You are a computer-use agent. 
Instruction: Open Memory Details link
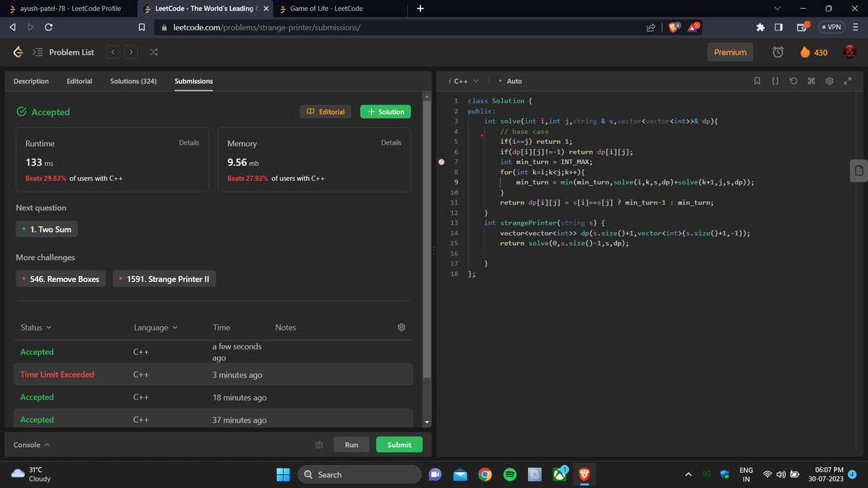(391, 142)
